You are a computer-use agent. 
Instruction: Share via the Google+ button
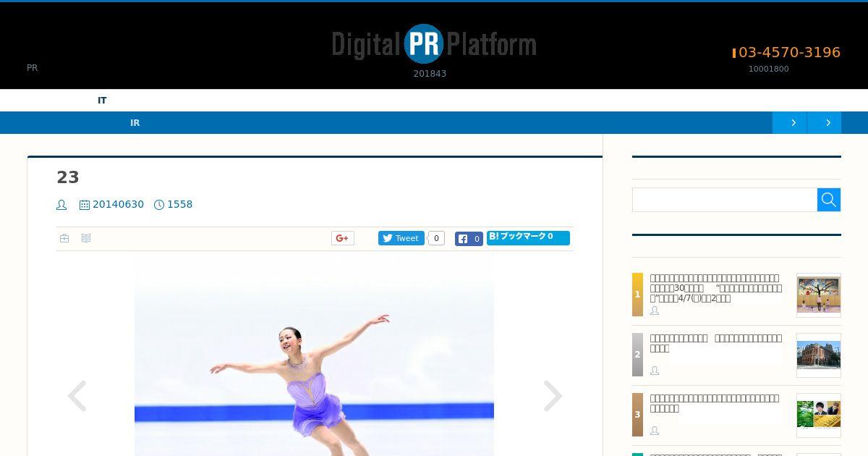[343, 238]
